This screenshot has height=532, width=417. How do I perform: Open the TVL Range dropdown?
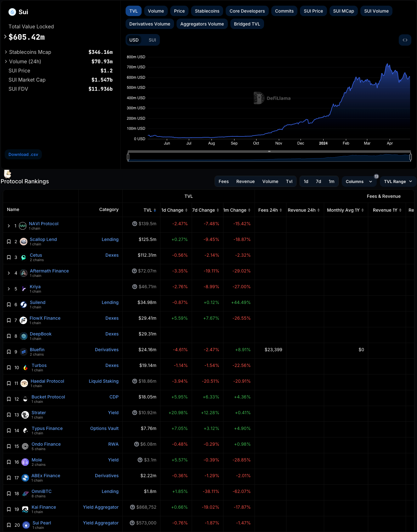[x=398, y=181]
